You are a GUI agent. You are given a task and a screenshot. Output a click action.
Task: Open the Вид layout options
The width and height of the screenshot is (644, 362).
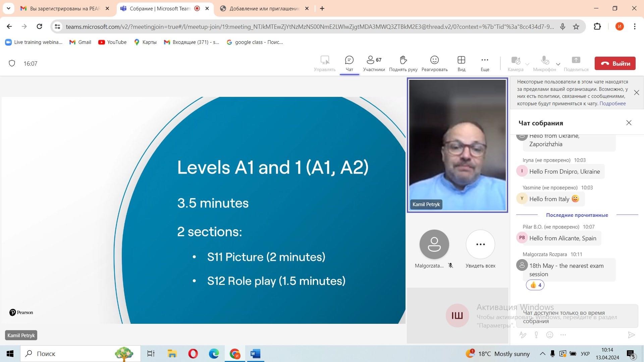click(461, 64)
